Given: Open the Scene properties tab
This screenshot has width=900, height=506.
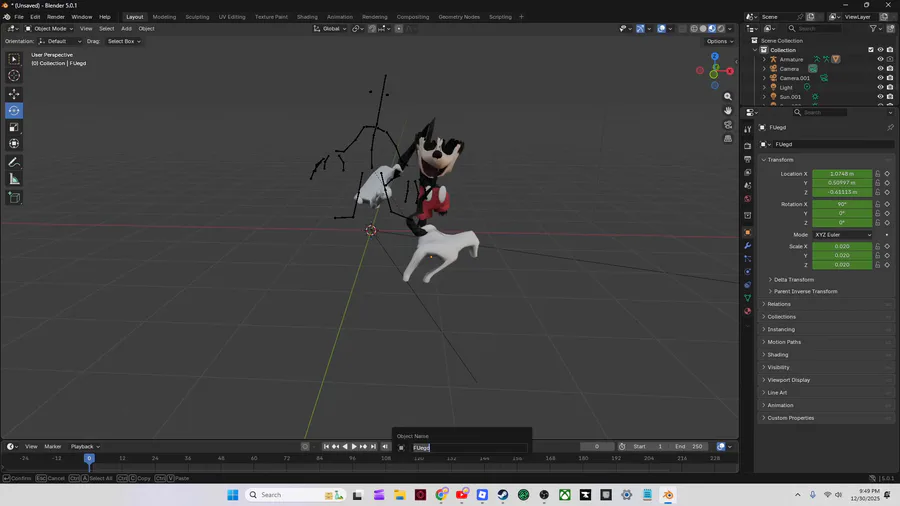Looking at the screenshot, I should pyautogui.click(x=747, y=186).
